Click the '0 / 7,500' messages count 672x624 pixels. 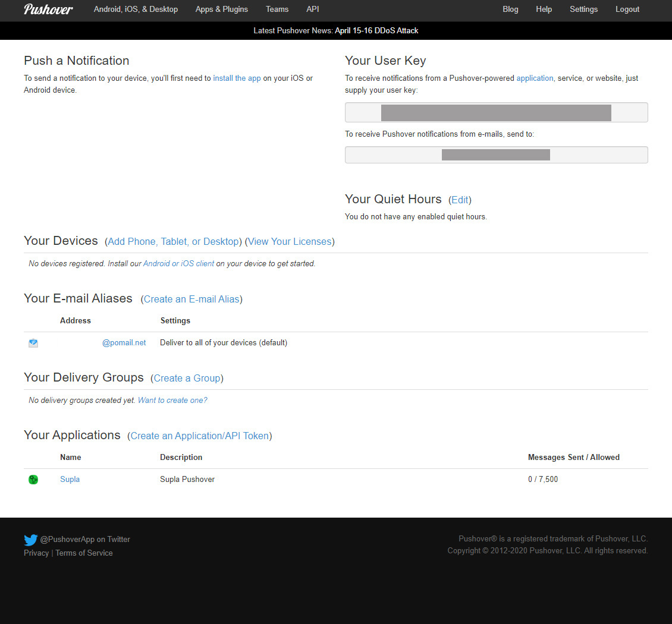point(543,479)
